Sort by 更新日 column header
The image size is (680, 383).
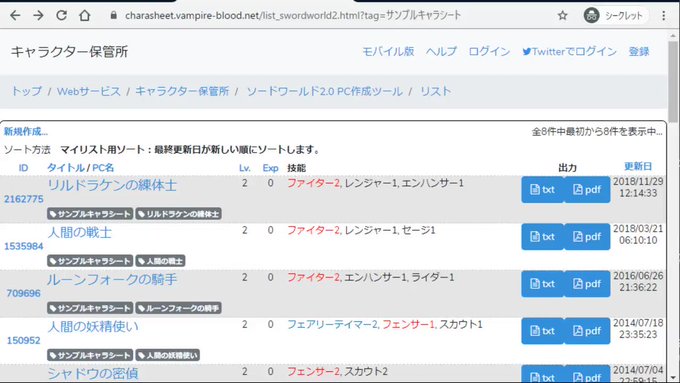point(638,166)
